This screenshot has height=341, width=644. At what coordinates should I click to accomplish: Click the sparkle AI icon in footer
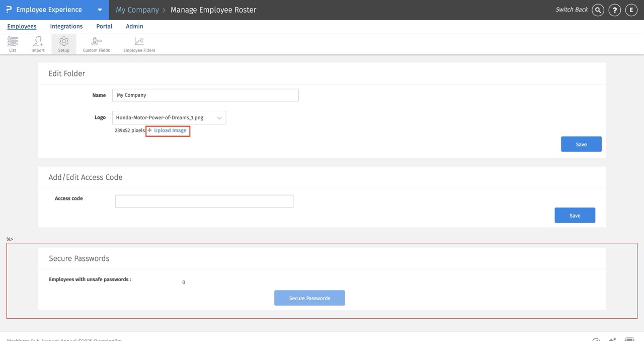click(x=612, y=339)
